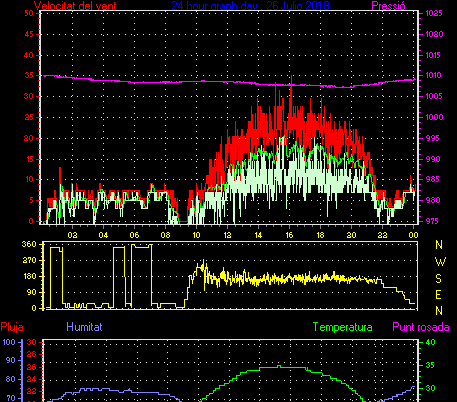The image size is (457, 402).
Task: Select the 'Humitat' legend label
Action: click(x=84, y=327)
